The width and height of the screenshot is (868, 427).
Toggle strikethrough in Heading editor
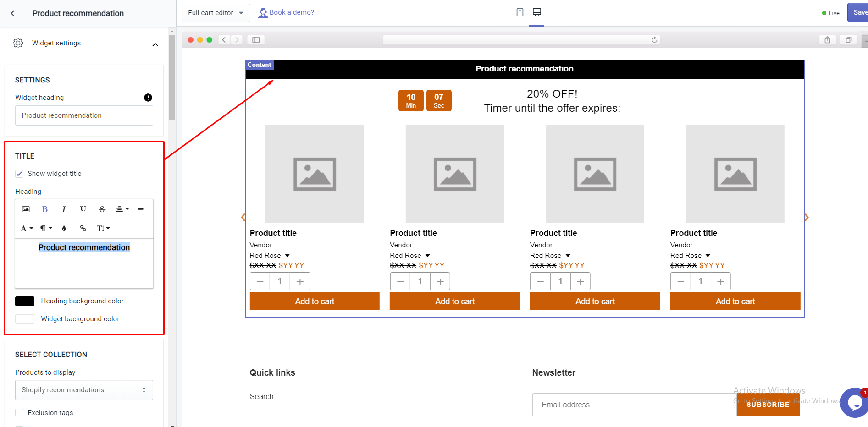[x=102, y=209]
